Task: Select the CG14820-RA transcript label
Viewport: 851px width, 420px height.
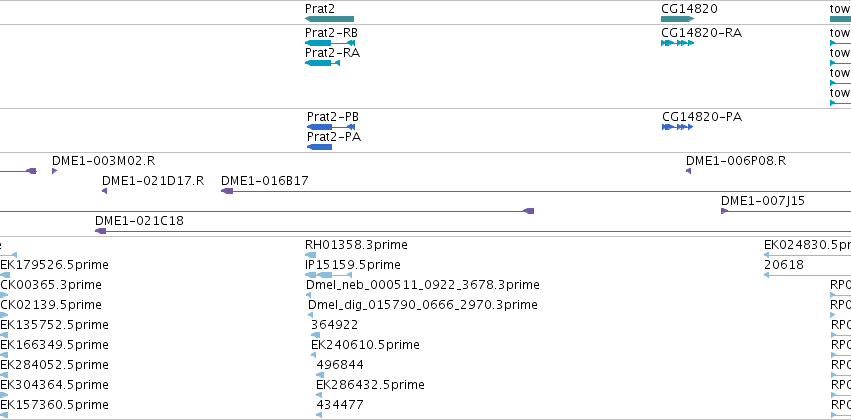Action: coord(701,33)
